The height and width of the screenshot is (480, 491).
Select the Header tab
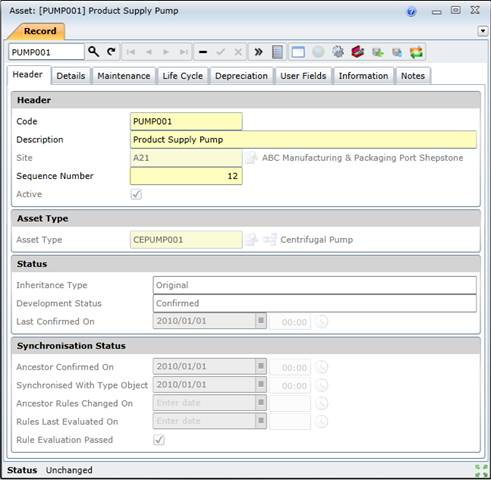pos(28,75)
